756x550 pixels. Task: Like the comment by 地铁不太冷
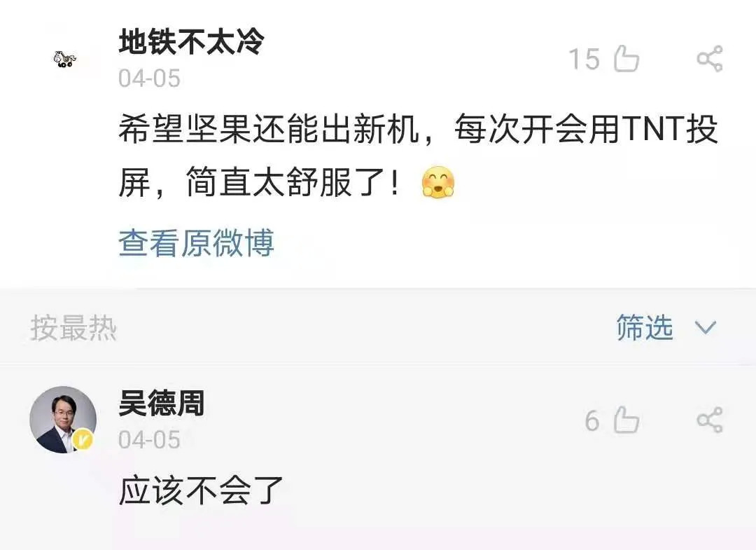[626, 58]
